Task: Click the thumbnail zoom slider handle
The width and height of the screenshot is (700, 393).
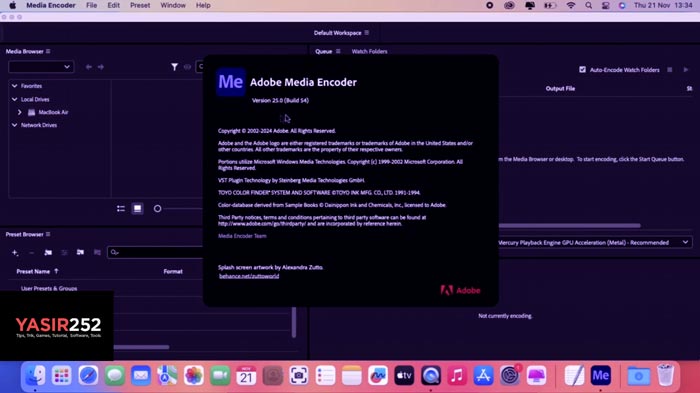Action: coord(158,209)
